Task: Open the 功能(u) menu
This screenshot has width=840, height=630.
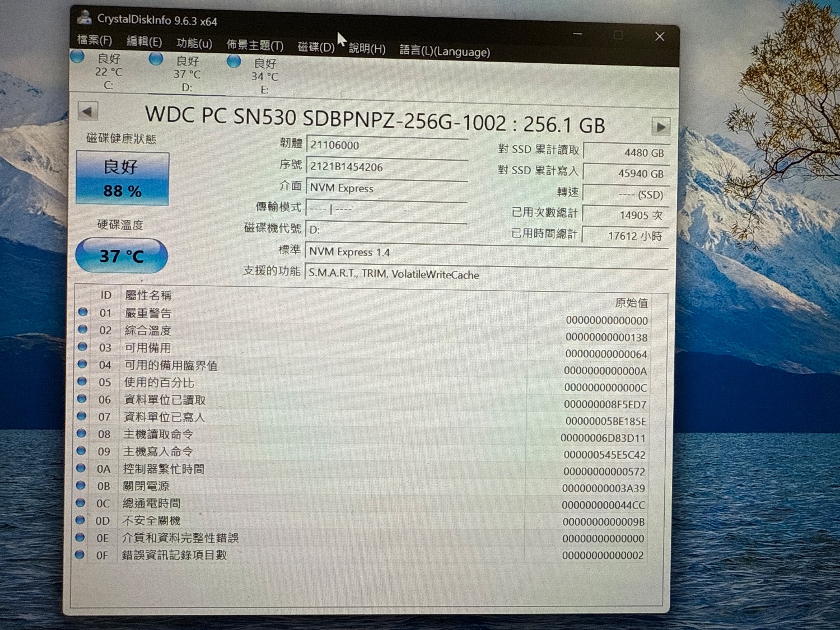Action: pos(194,44)
